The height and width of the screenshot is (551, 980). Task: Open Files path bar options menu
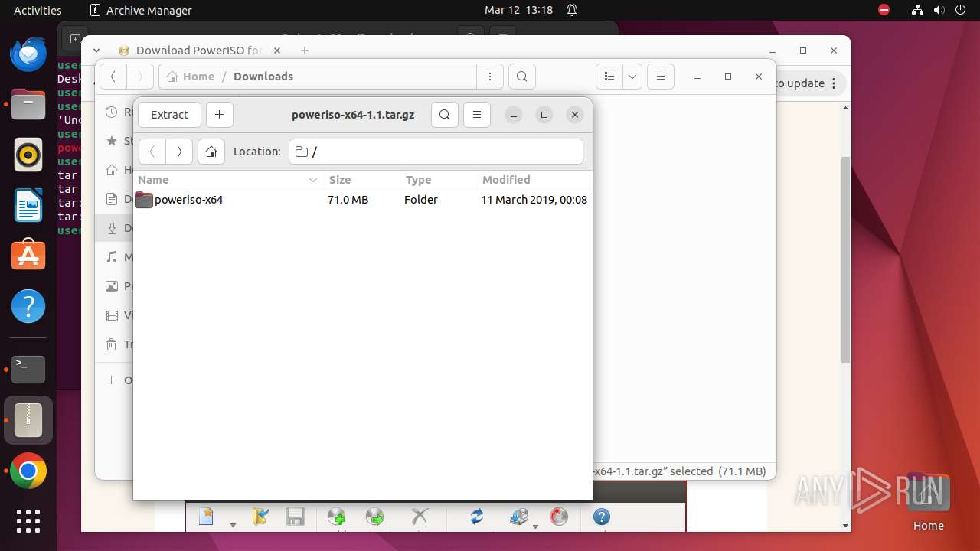coord(489,77)
